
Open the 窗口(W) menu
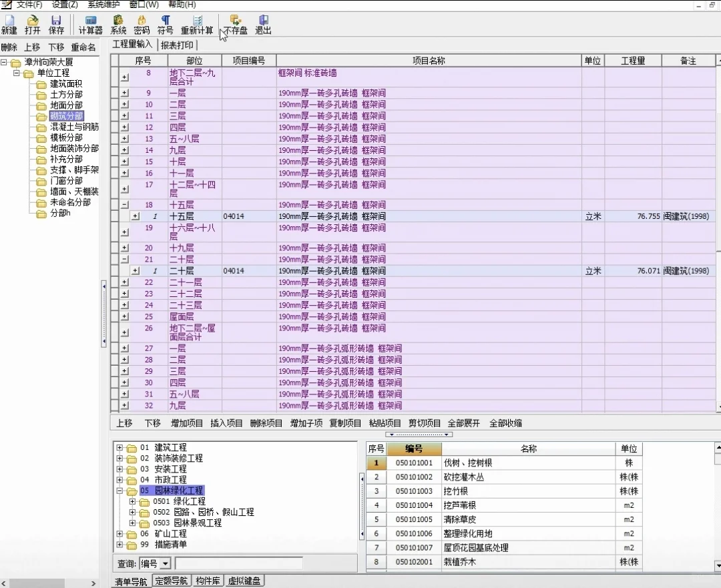[x=144, y=5]
